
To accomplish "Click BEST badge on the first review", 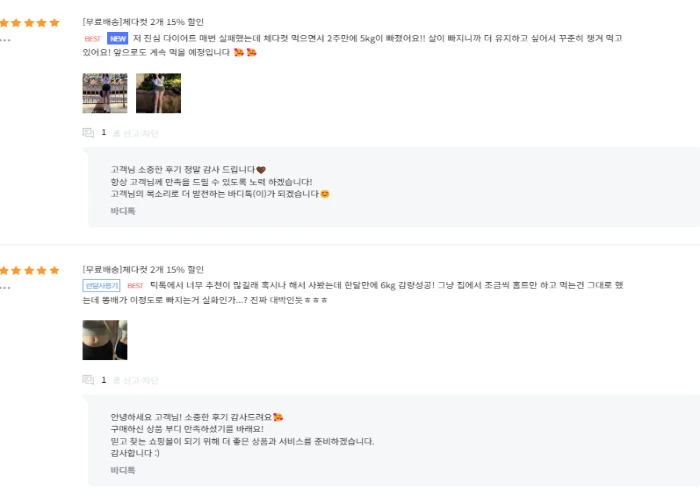I will click(x=92, y=39).
